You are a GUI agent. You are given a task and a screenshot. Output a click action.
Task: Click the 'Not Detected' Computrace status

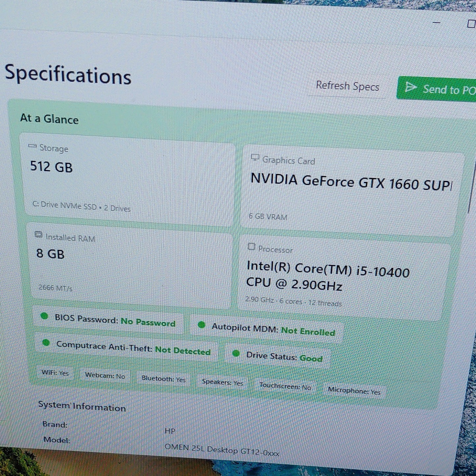coord(182,350)
